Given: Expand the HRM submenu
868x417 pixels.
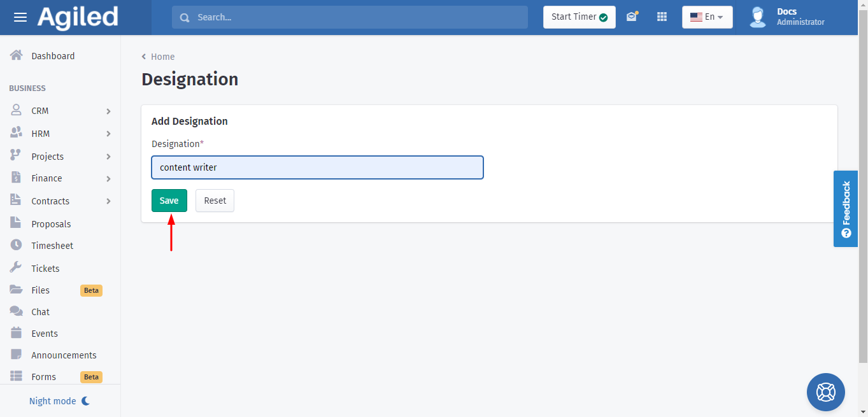Looking at the screenshot, I should tap(108, 134).
